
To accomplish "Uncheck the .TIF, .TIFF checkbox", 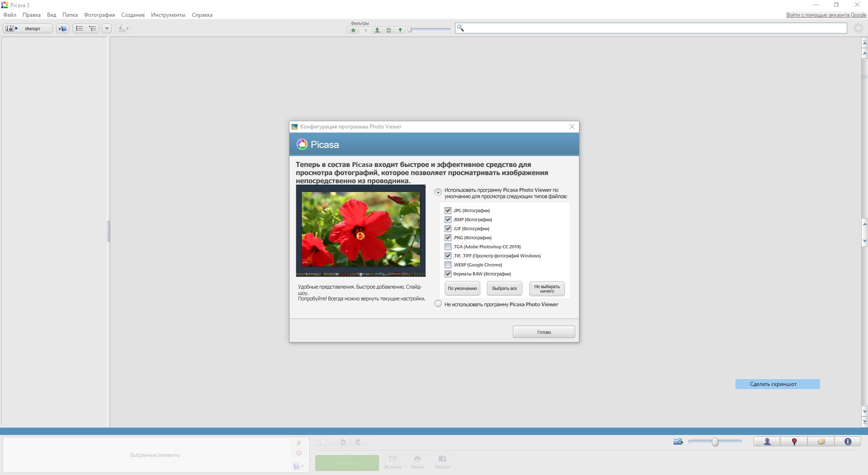I will 448,256.
